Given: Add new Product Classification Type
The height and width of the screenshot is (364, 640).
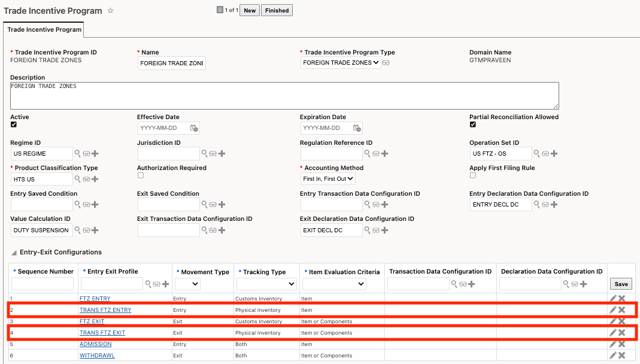Looking at the screenshot, I should pyautogui.click(x=95, y=179).
